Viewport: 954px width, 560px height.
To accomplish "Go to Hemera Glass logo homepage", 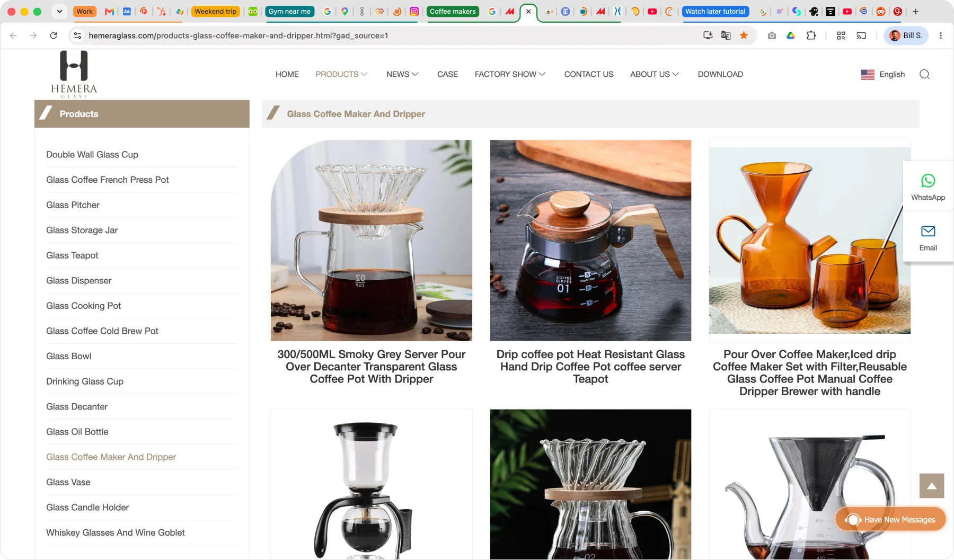I will [74, 74].
